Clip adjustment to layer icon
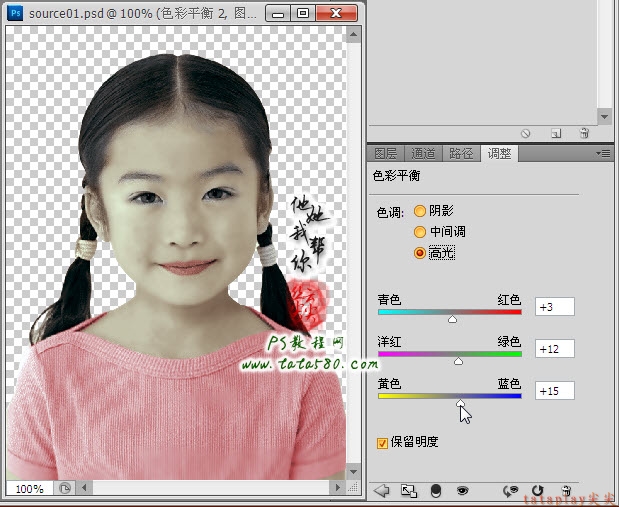 (435, 491)
